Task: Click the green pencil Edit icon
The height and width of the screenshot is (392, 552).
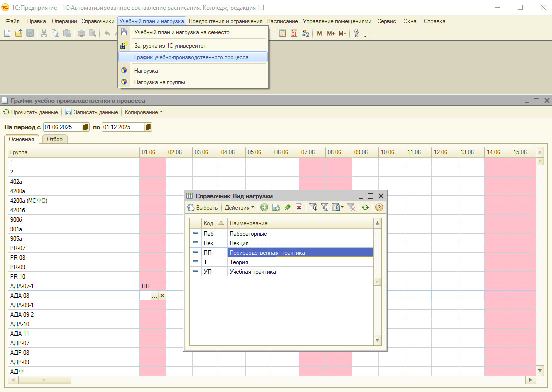Action: pos(287,208)
